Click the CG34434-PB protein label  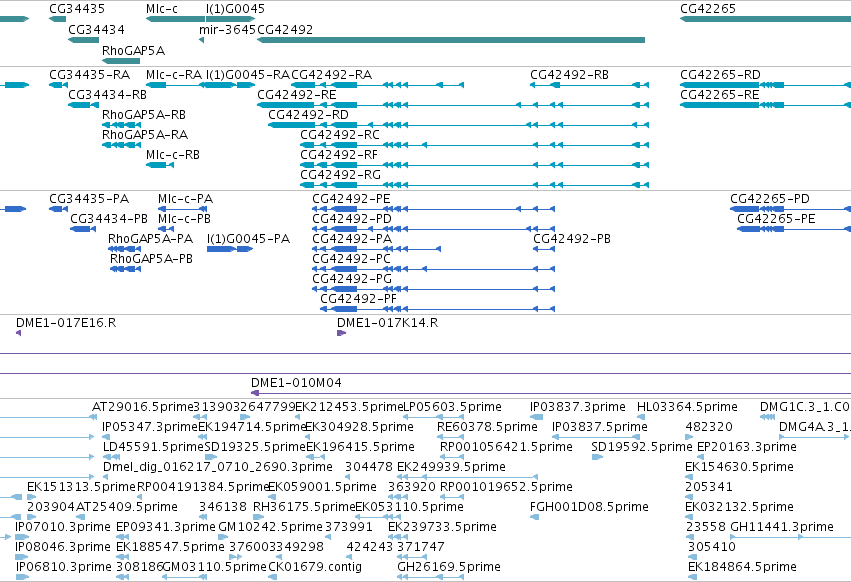point(109,219)
